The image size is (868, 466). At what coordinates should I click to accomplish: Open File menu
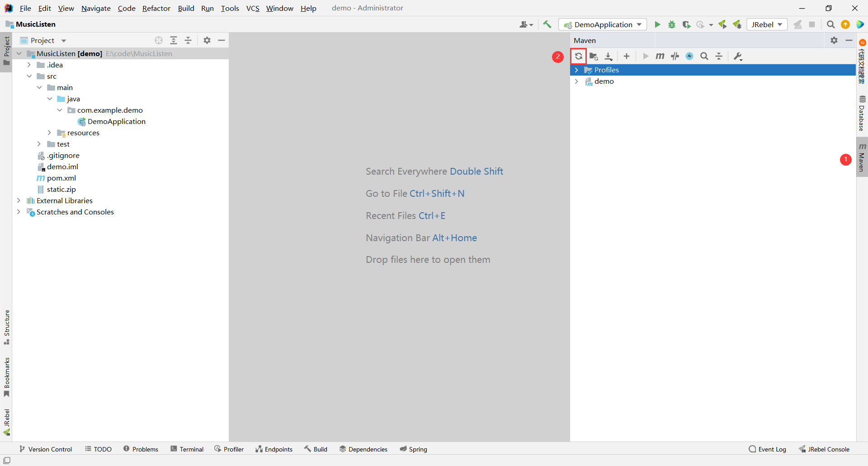pos(25,8)
